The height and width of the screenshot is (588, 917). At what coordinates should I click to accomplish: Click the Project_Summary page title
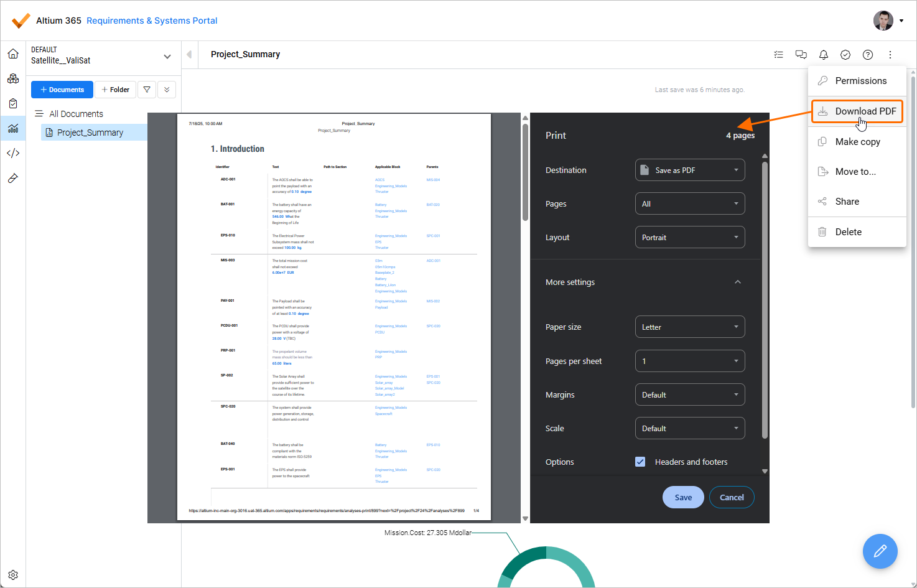[245, 54]
